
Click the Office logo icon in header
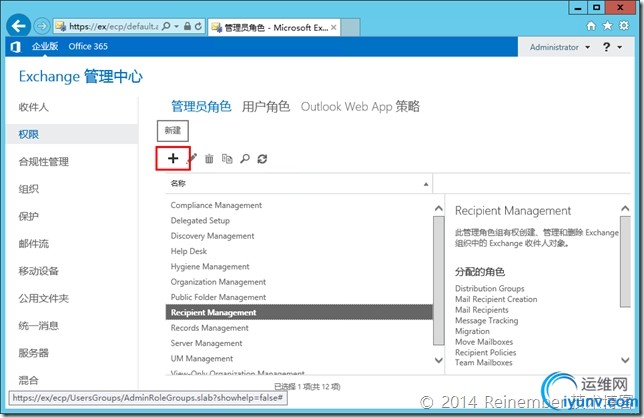(x=15, y=47)
